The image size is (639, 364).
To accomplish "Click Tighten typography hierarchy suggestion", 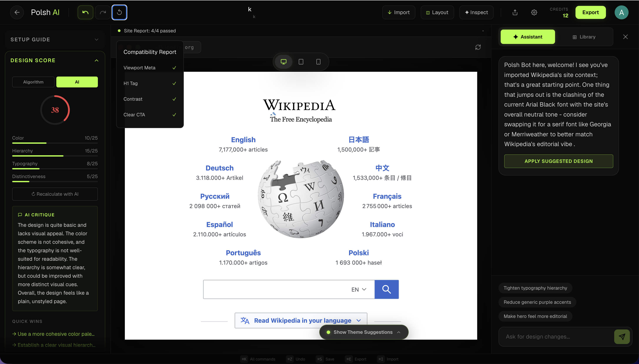I will point(535,288).
